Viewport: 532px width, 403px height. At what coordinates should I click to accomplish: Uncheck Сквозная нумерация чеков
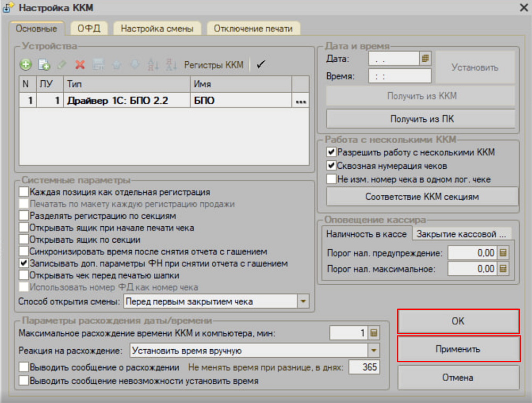click(331, 166)
